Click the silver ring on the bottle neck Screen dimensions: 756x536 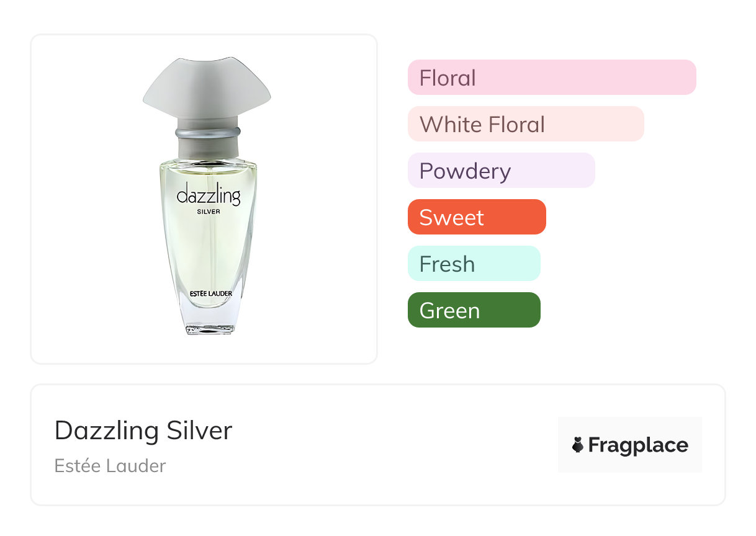(x=207, y=133)
